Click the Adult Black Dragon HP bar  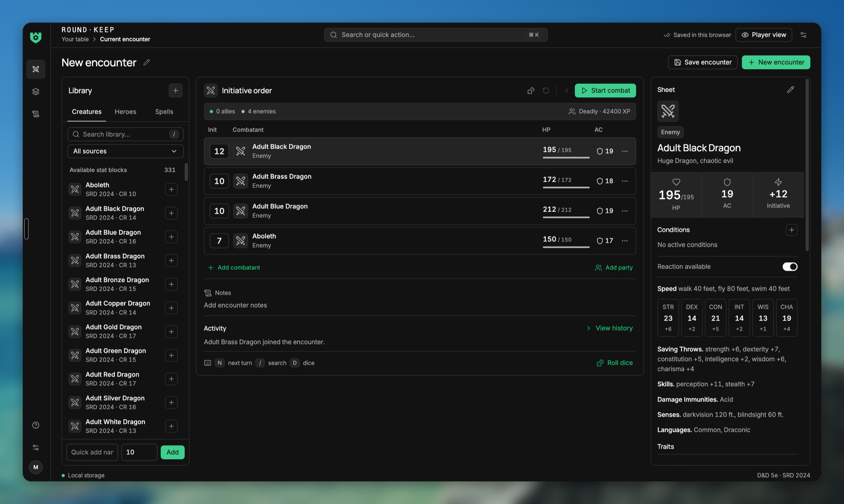click(x=566, y=158)
